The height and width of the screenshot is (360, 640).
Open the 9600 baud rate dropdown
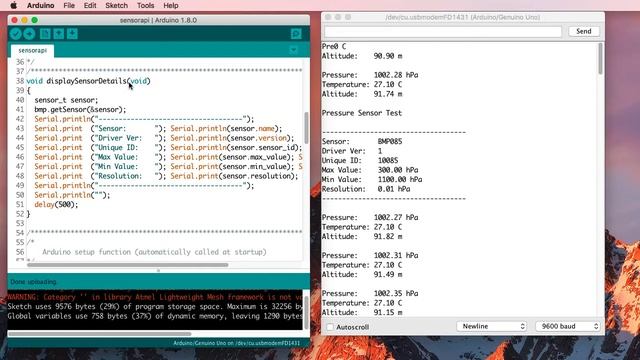coord(568,326)
